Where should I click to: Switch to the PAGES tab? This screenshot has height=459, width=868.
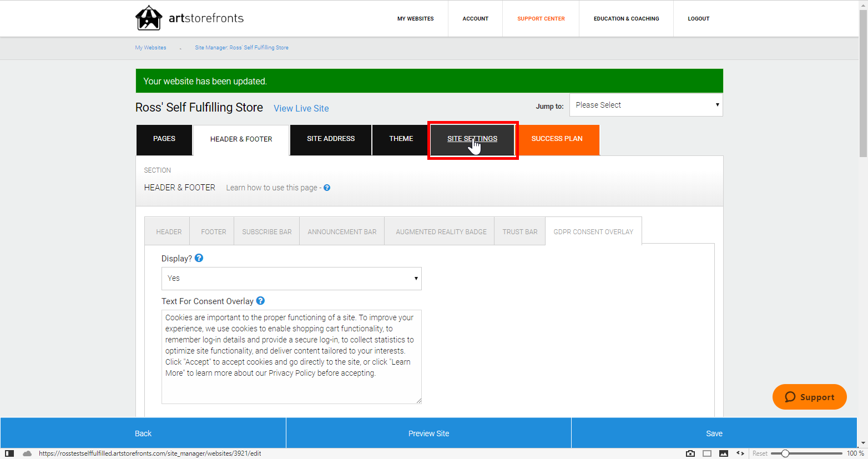click(x=164, y=139)
